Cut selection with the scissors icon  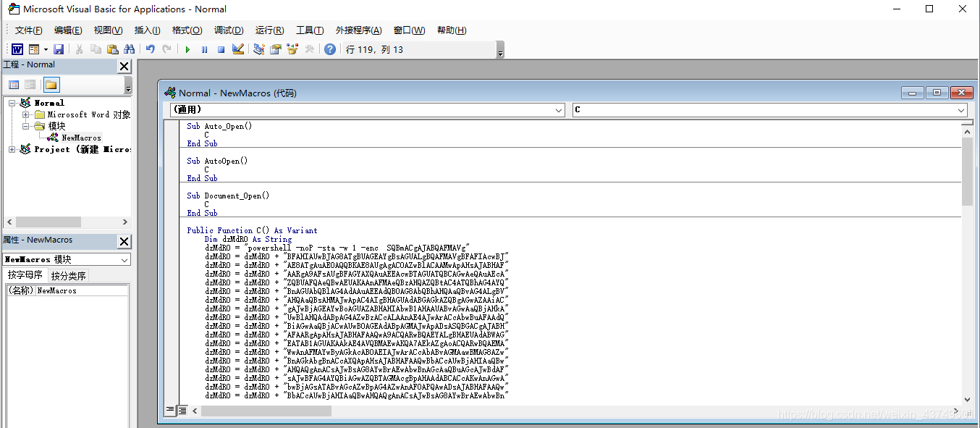79,49
